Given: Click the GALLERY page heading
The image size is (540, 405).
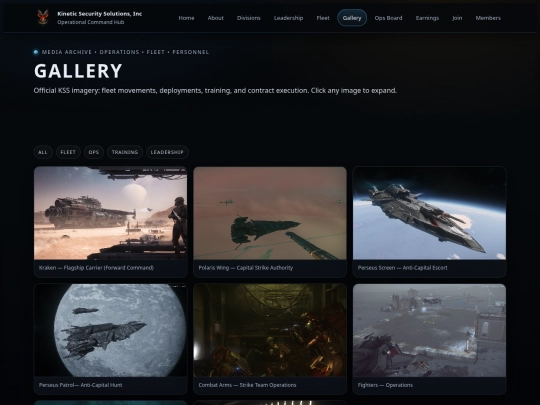Looking at the screenshot, I should [x=78, y=71].
